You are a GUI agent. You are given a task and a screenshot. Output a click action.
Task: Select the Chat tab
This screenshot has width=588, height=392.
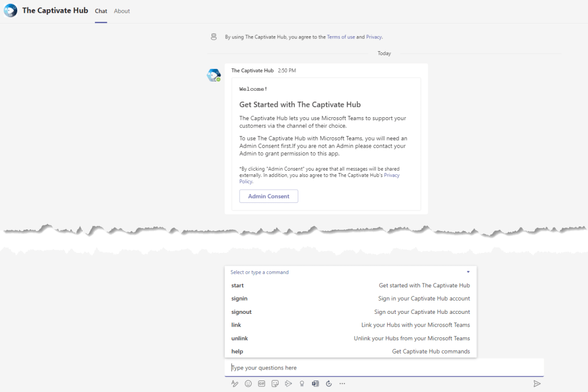tap(101, 11)
